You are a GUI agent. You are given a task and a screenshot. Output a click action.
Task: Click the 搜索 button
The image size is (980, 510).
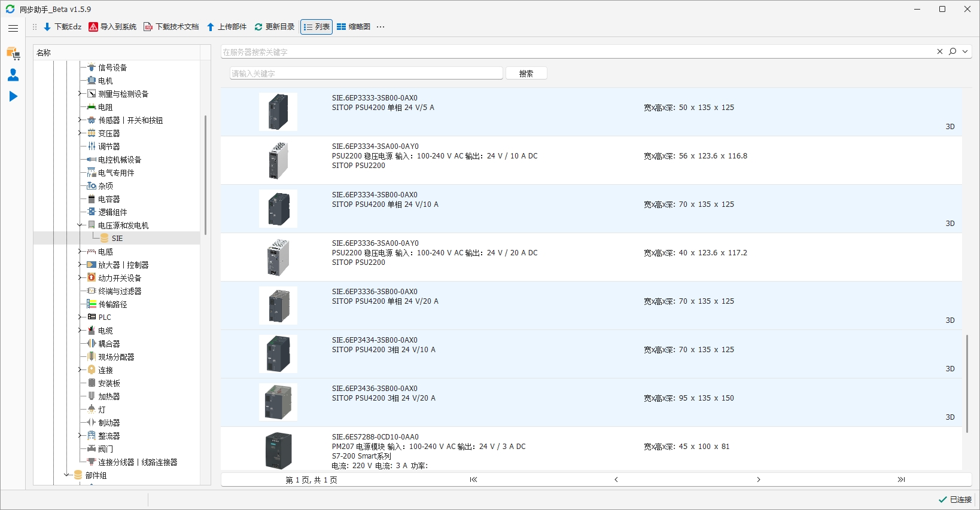(526, 74)
